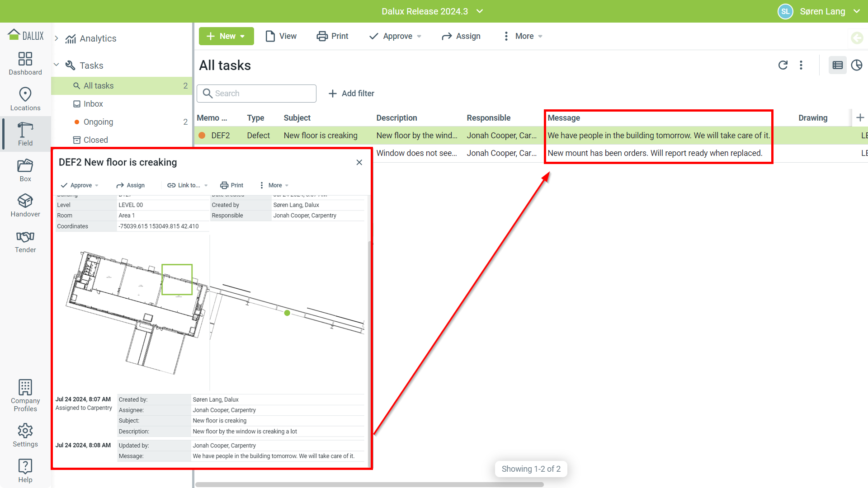Open the Dashboard module icon
The width and height of the screenshot is (868, 488).
pyautogui.click(x=25, y=63)
